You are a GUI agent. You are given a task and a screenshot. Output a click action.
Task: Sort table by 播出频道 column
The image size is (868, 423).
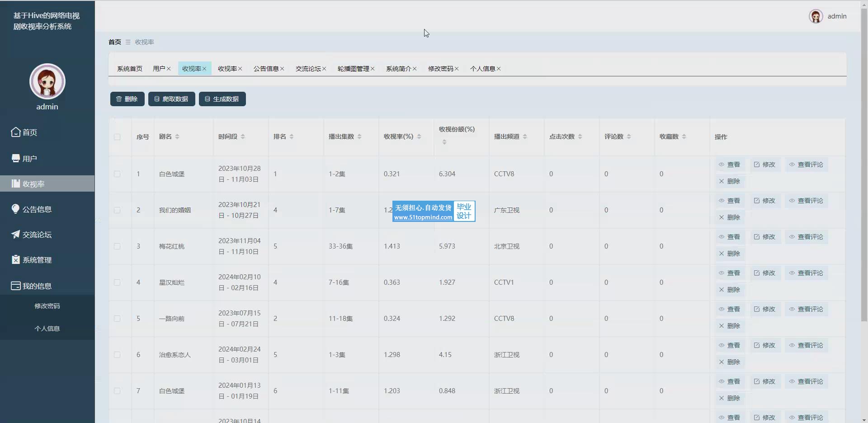pos(525,136)
